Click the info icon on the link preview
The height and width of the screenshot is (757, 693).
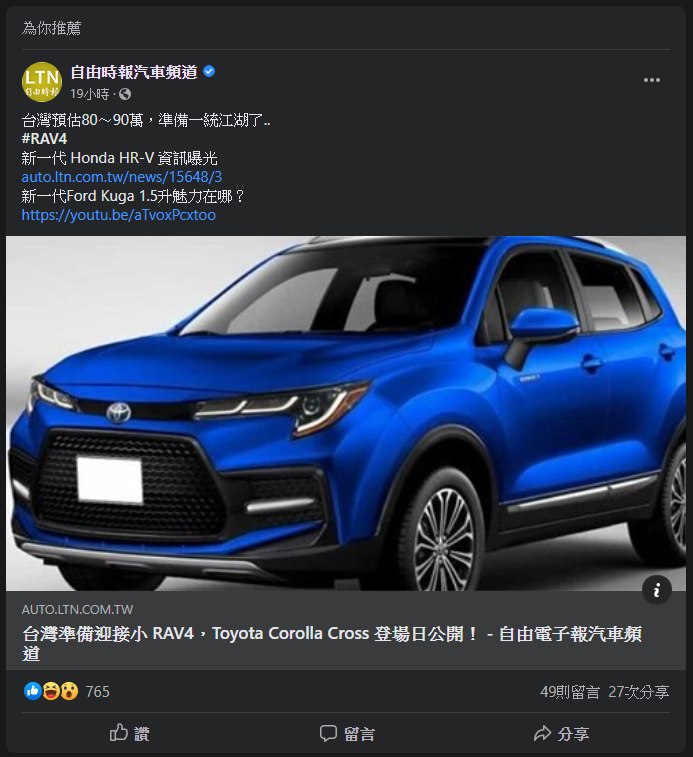(x=656, y=590)
